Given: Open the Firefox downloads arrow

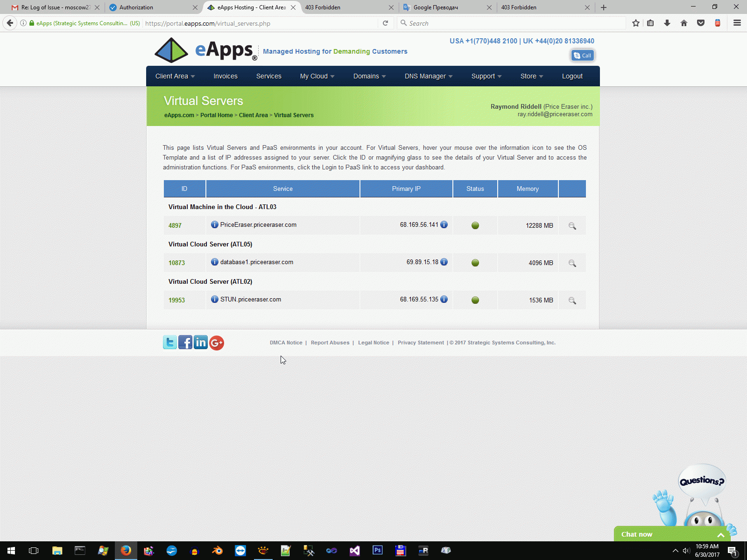Looking at the screenshot, I should [667, 23].
